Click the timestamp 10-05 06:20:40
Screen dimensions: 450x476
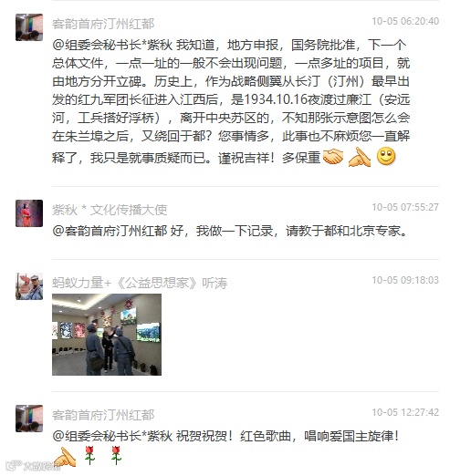(405, 21)
